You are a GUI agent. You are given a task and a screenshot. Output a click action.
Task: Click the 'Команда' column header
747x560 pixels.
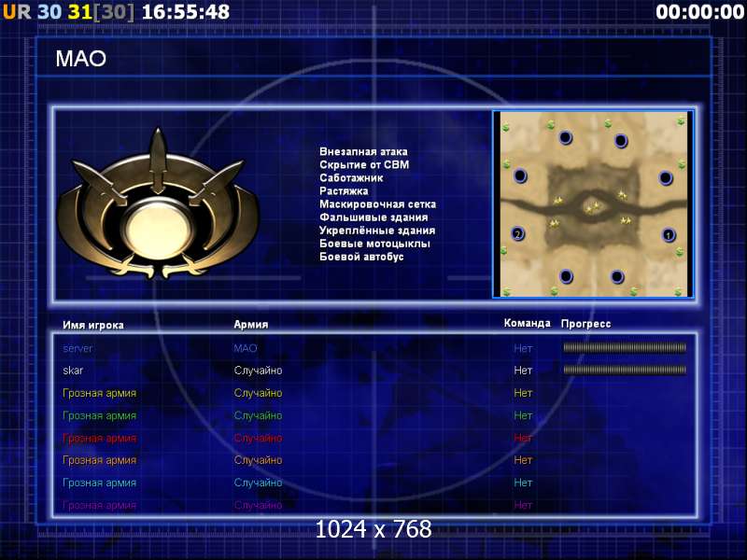coord(527,323)
